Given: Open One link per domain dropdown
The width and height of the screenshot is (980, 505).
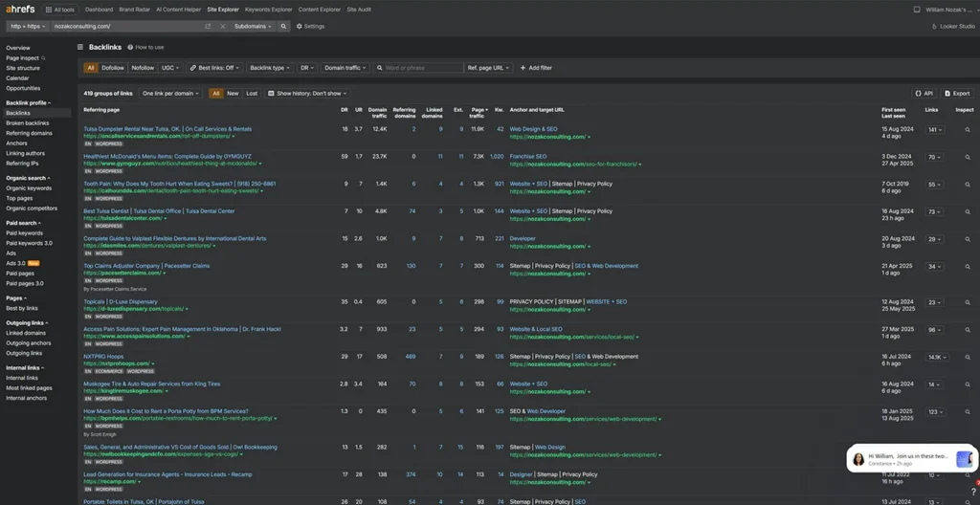Looking at the screenshot, I should click(170, 93).
